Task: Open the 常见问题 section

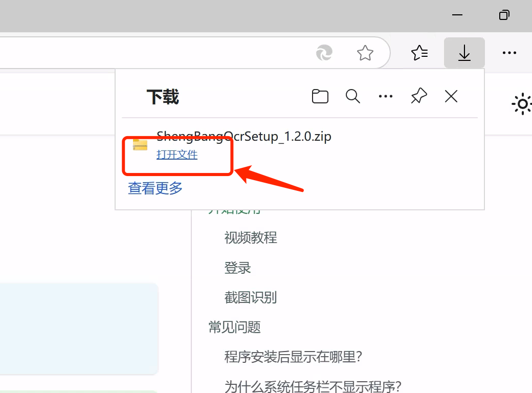Action: coord(234,327)
